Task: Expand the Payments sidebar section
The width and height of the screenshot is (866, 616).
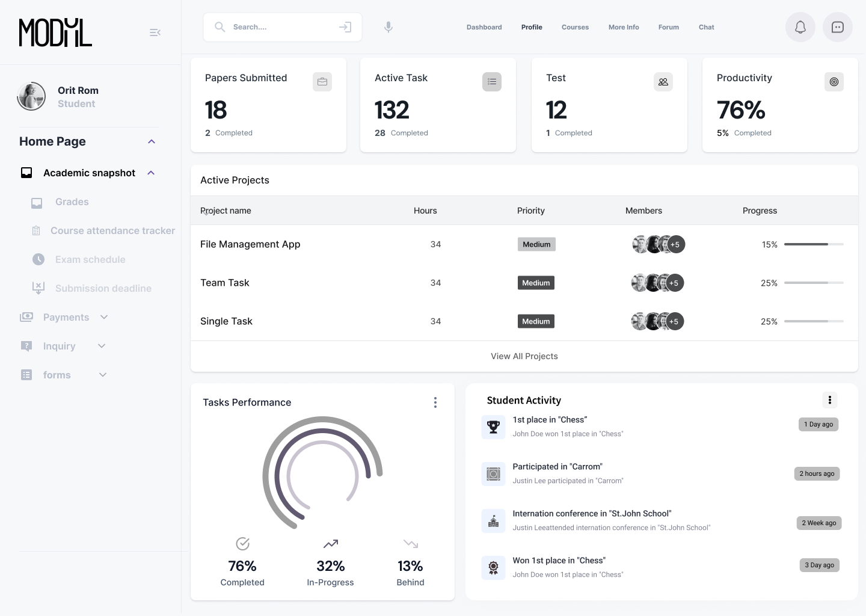Action: (104, 317)
